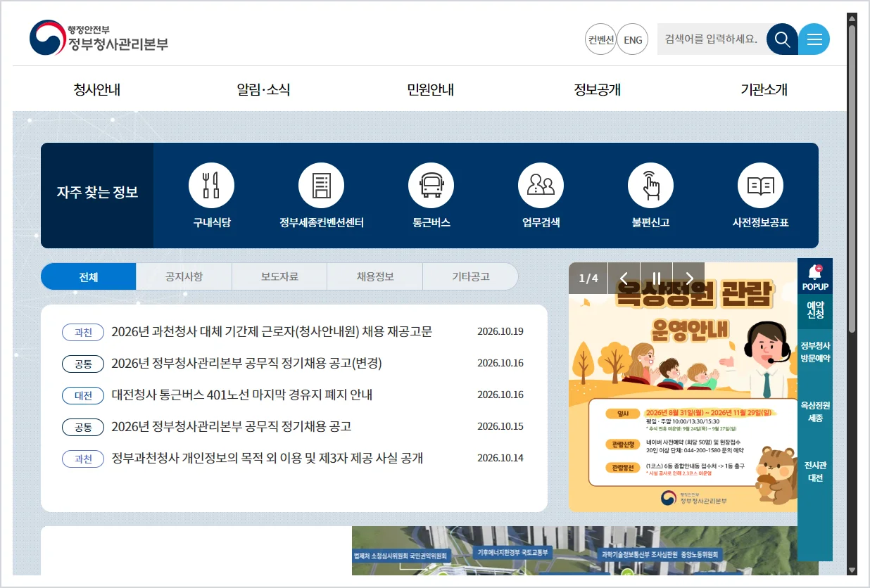Image resolution: width=870 pixels, height=588 pixels.
Task: Open 전시관 대전 side link
Action: [815, 471]
